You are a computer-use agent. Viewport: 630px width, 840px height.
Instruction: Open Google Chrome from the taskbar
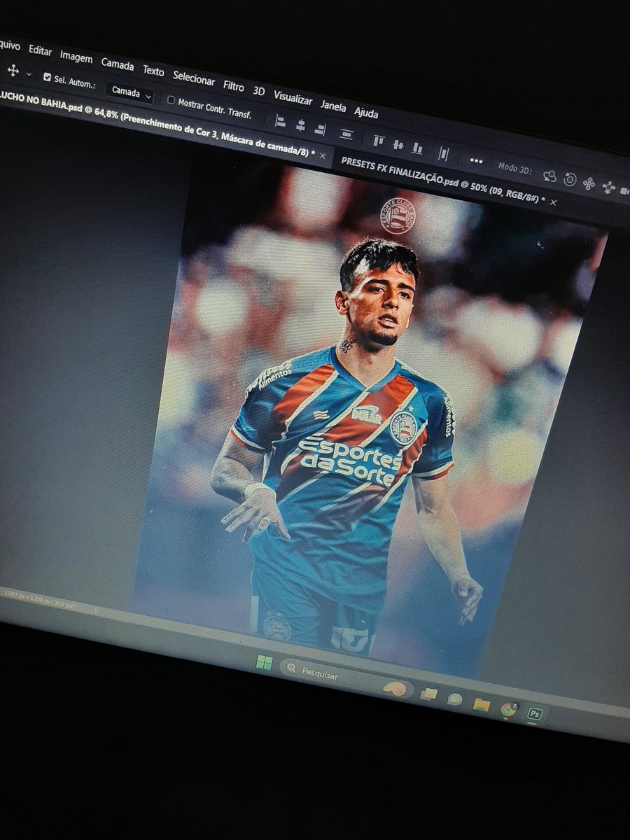(509, 709)
